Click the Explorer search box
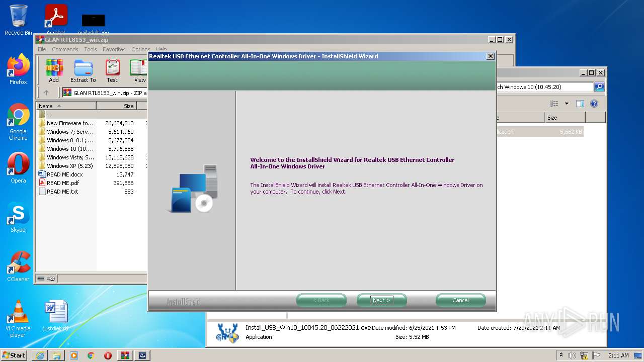644x362 pixels. (545, 87)
